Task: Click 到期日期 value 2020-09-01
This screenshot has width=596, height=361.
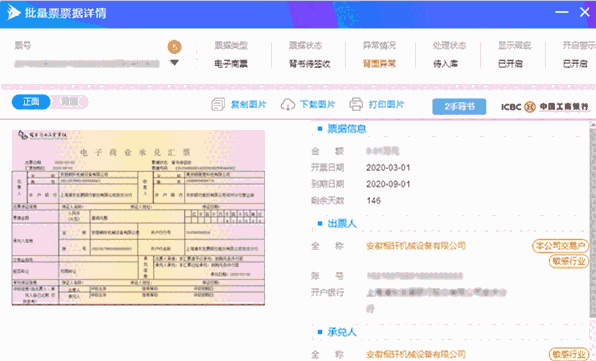Action: point(388,184)
